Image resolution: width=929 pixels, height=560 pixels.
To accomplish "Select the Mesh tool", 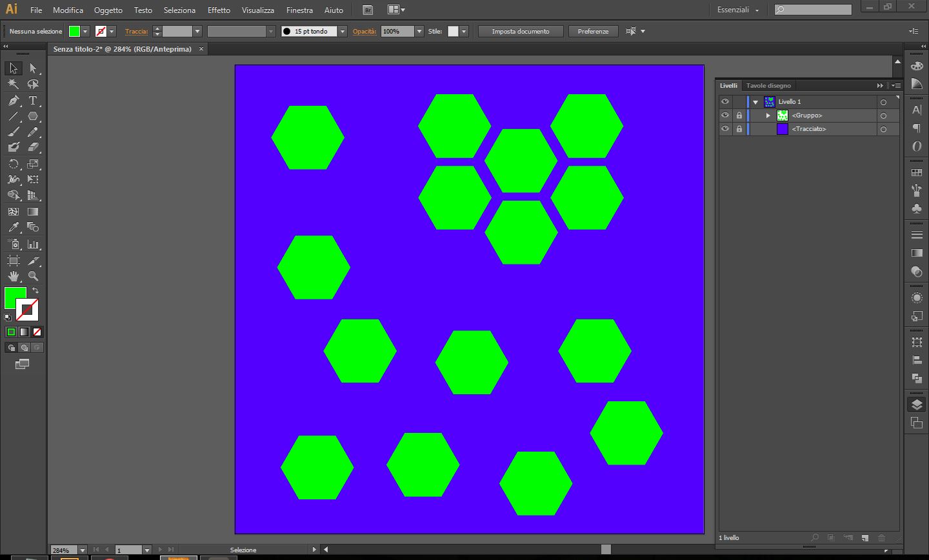I will (x=13, y=212).
